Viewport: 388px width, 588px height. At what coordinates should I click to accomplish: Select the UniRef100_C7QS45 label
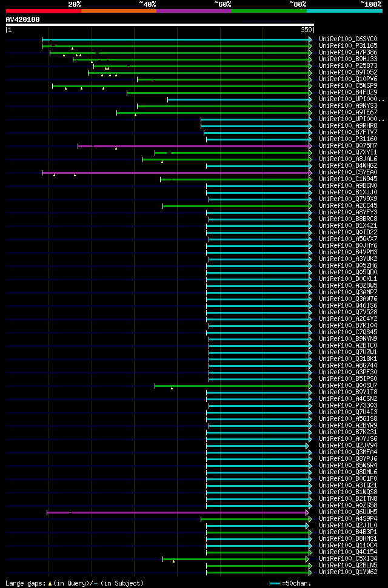pyautogui.click(x=348, y=332)
